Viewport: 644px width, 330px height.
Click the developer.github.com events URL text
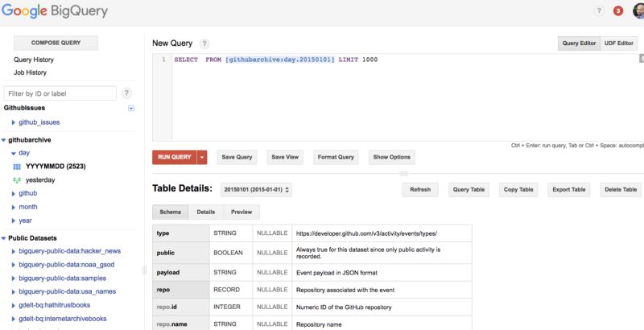coord(366,233)
